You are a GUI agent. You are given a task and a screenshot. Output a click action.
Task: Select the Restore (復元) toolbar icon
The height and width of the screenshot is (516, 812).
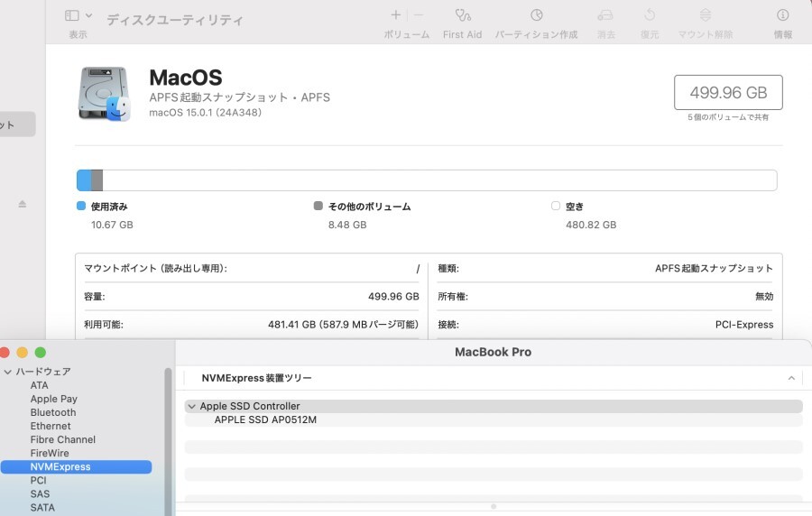tap(650, 15)
